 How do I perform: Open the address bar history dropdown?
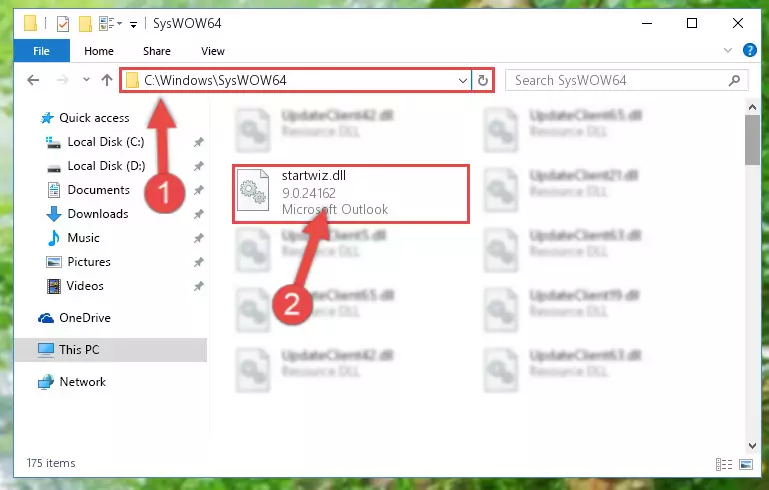click(462, 80)
